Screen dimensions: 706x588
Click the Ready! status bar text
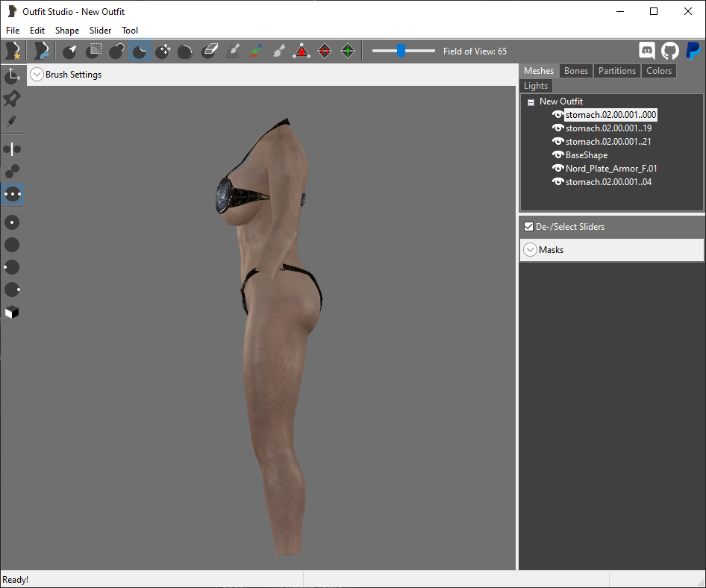point(16,580)
